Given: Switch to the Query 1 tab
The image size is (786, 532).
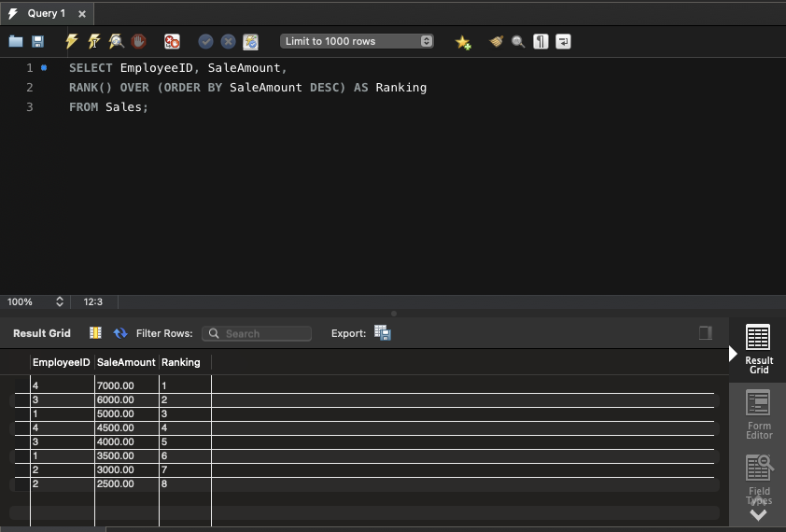Looking at the screenshot, I should tap(46, 13).
